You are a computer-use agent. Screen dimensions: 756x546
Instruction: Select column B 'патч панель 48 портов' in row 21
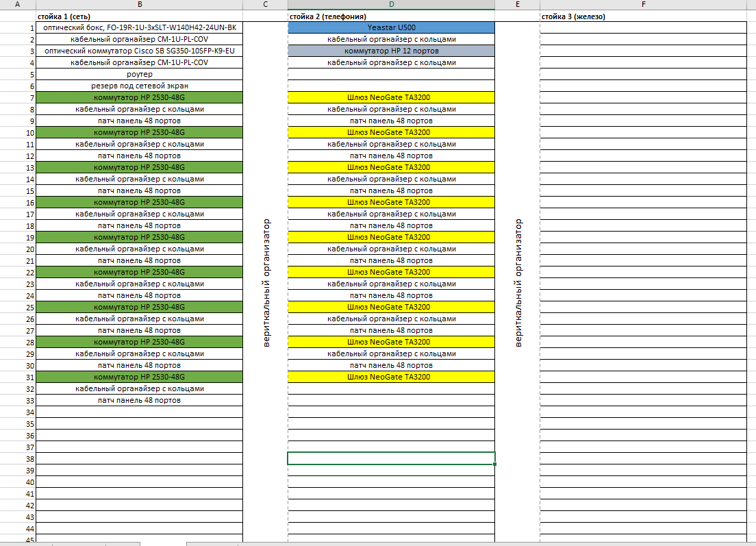pos(139,260)
